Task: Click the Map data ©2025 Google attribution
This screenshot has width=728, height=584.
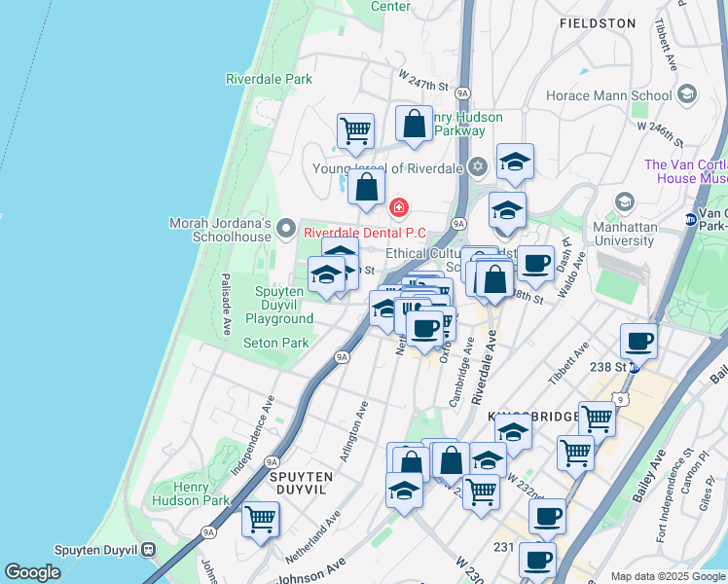Action: (668, 576)
